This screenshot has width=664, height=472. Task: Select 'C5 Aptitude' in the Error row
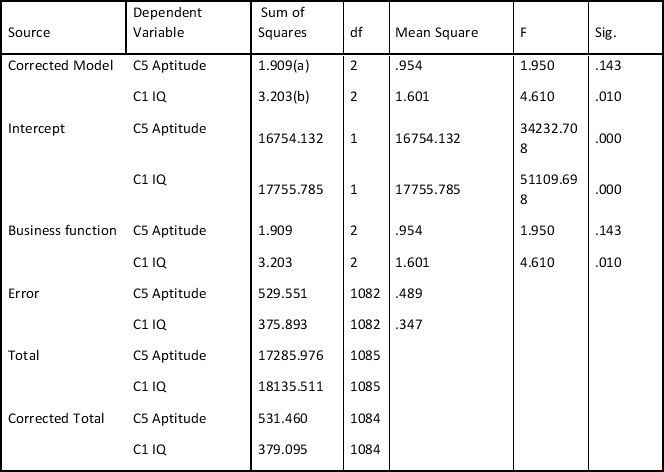pyautogui.click(x=169, y=293)
